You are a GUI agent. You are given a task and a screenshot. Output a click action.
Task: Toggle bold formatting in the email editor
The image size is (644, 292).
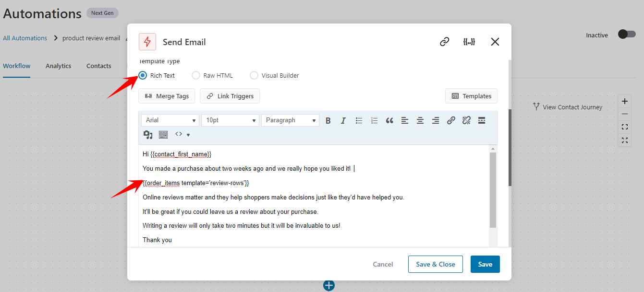click(328, 120)
